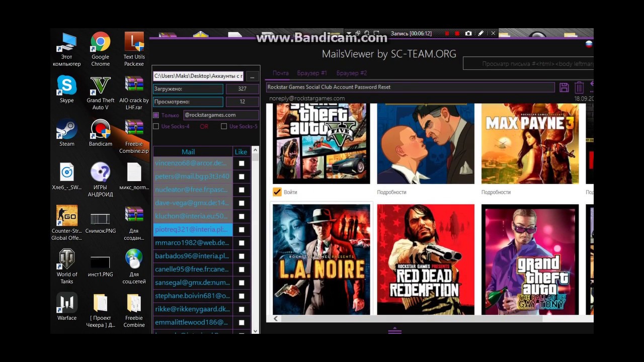Viewport: 644px width, 362px height.
Task: Select the Text Utils Pack.exe icon
Action: (134, 49)
